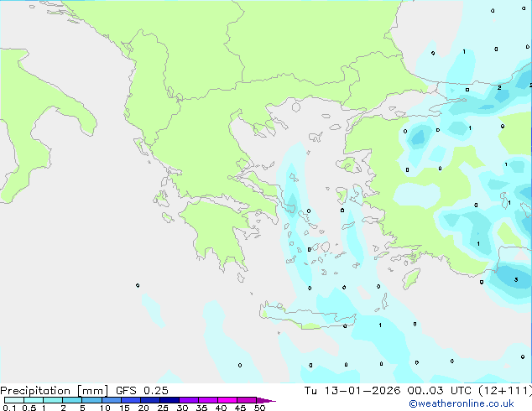The height and width of the screenshot is (411, 532).
Task: Click the '15' legend scale label
Action: pyautogui.click(x=124, y=408)
